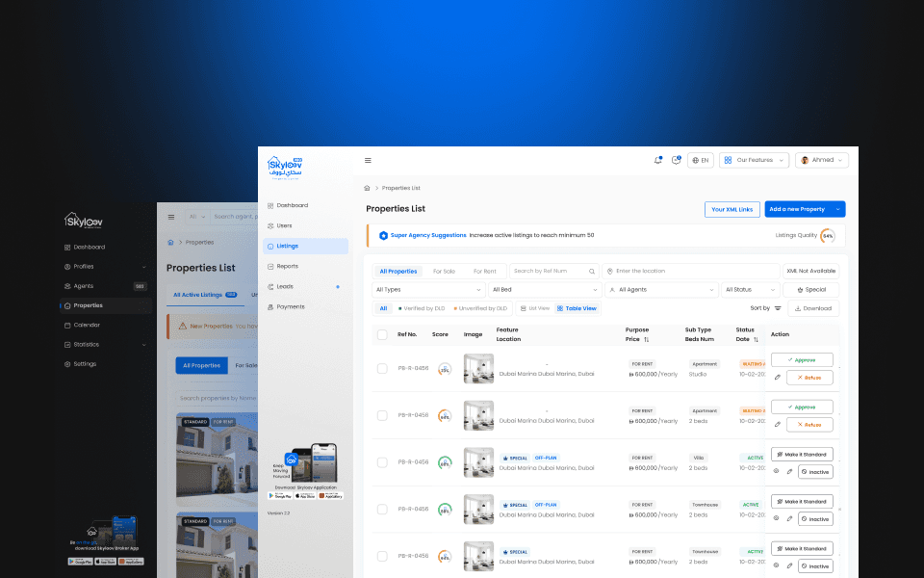Tick the checkbox for the PB-R-0458 row
Image resolution: width=924 pixels, height=578 pixels.
382,416
